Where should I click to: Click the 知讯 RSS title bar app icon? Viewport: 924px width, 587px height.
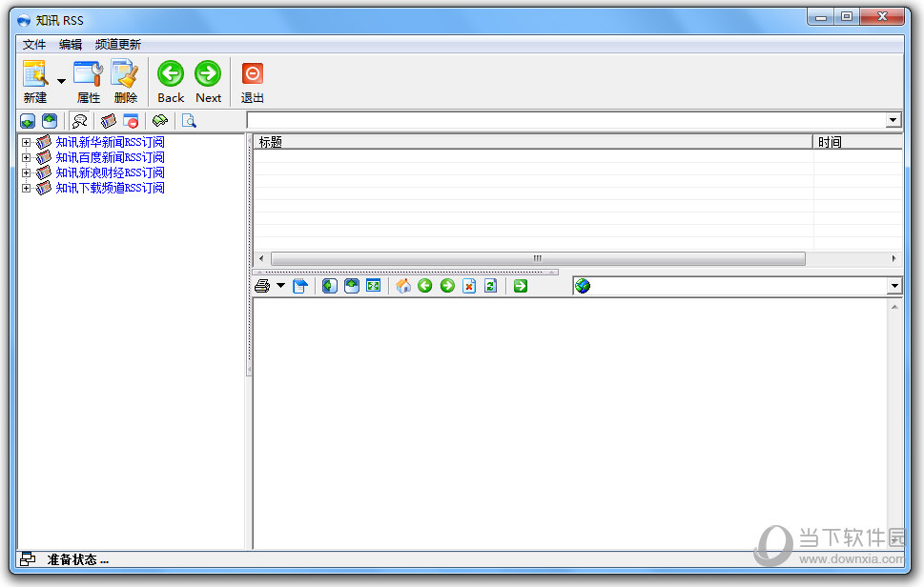click(24, 21)
